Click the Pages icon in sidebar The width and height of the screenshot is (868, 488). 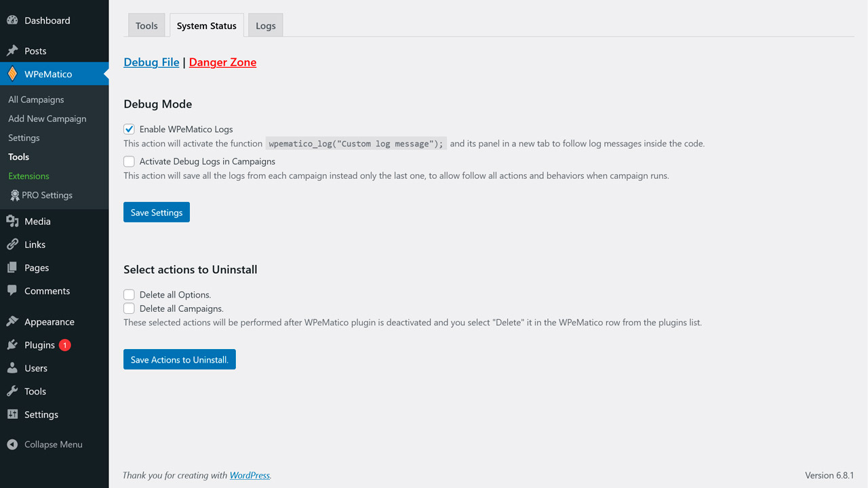(12, 268)
